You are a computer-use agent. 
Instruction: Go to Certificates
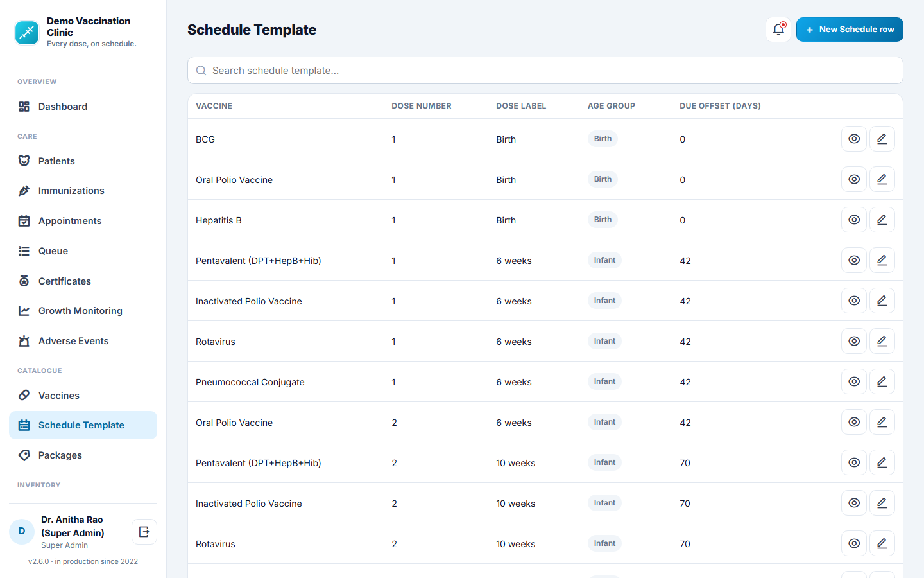click(x=83, y=281)
